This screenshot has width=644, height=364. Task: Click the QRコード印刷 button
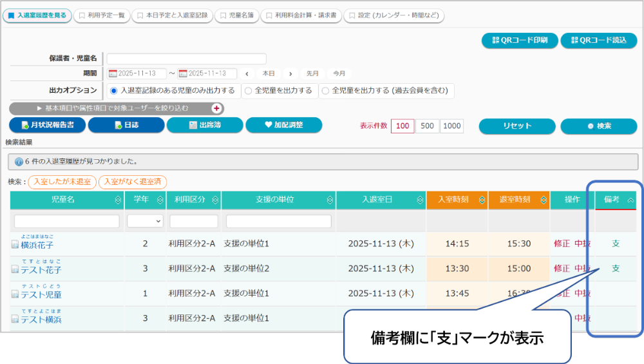coord(520,40)
